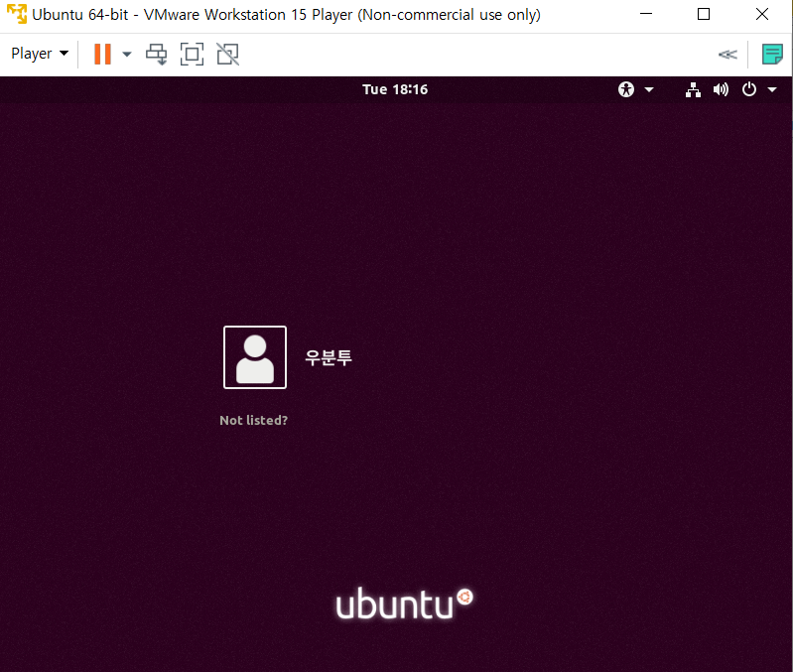Viewport: 793px width, 672px height.
Task: Suspend the virtual machine with the pause button
Action: [102, 54]
